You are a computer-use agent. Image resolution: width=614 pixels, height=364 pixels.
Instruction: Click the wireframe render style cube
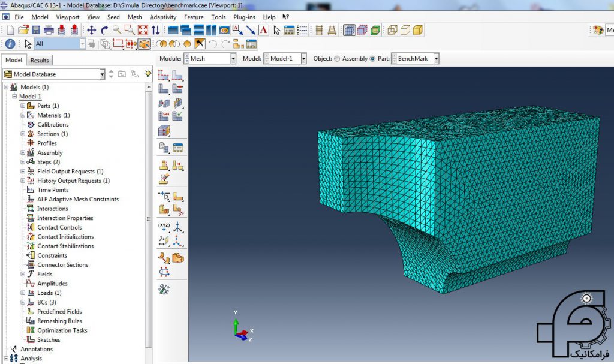click(392, 30)
